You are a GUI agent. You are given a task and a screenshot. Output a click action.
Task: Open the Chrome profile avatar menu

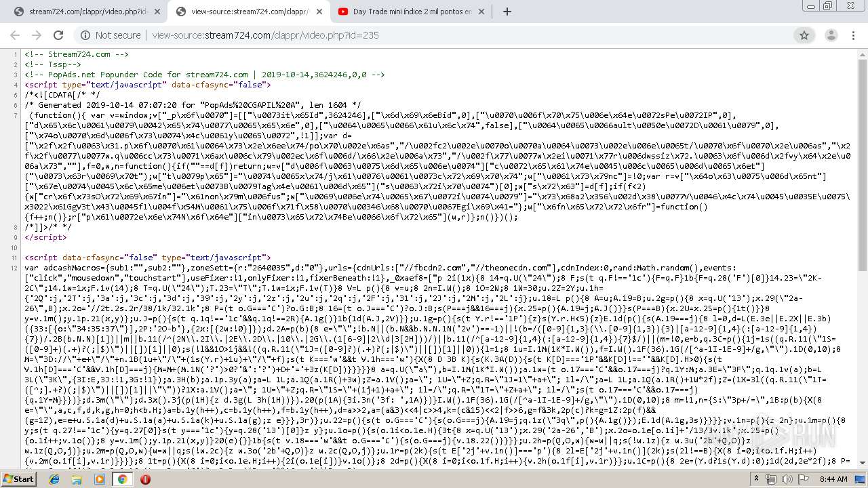(830, 35)
